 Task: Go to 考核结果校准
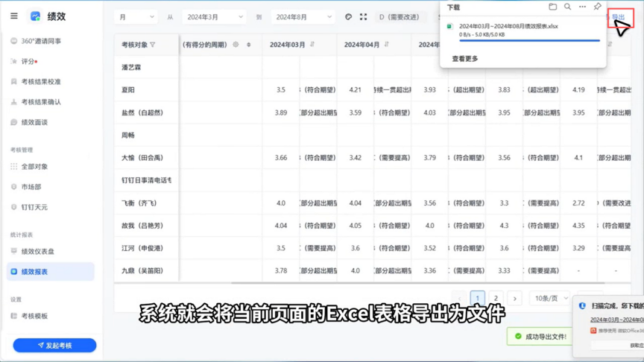pos(41,82)
